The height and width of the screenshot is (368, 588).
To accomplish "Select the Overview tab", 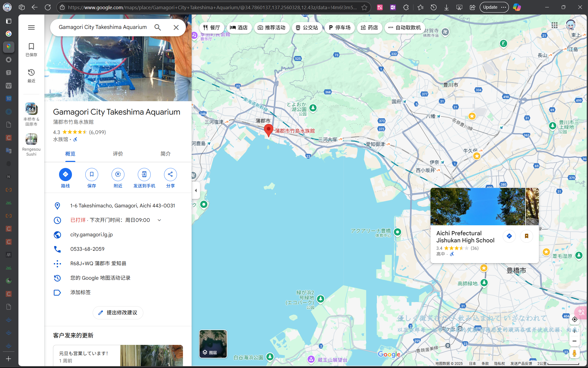I will [x=70, y=154].
